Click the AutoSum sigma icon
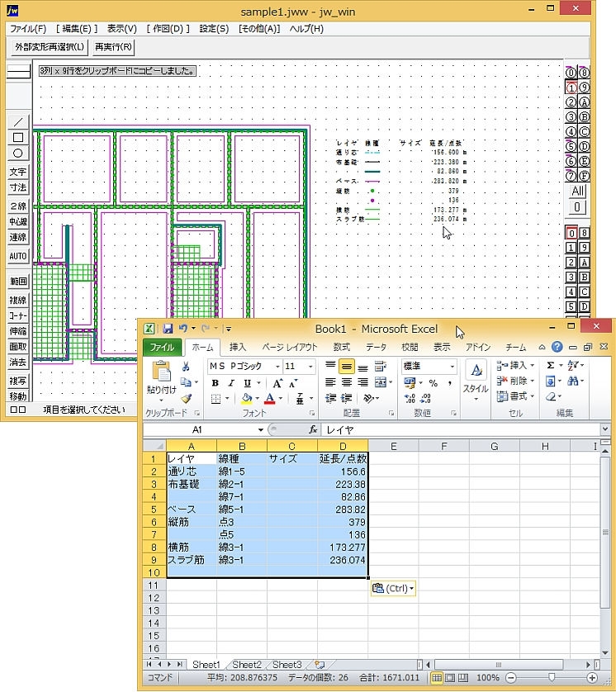Viewport: 616px width, 692px height. click(551, 366)
